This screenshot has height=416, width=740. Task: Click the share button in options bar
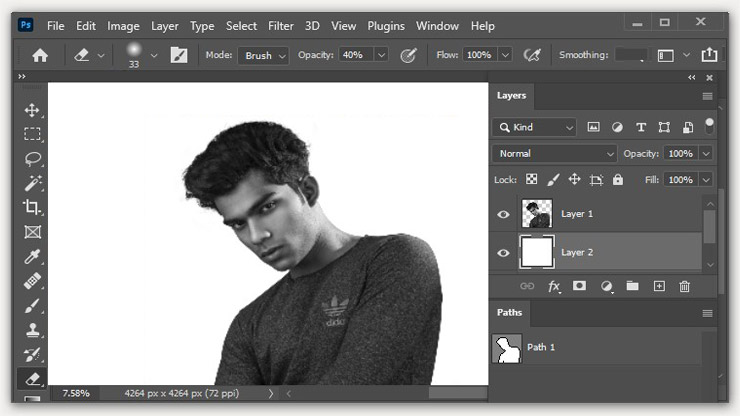(709, 55)
